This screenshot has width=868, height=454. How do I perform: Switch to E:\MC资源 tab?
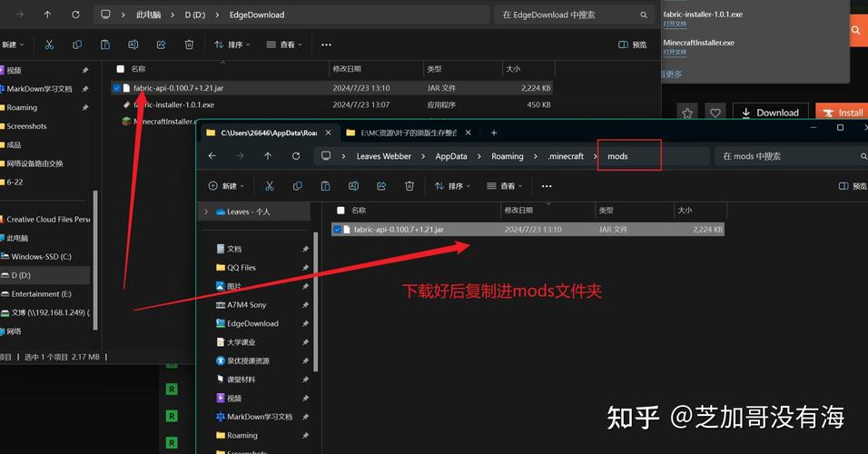(x=408, y=133)
